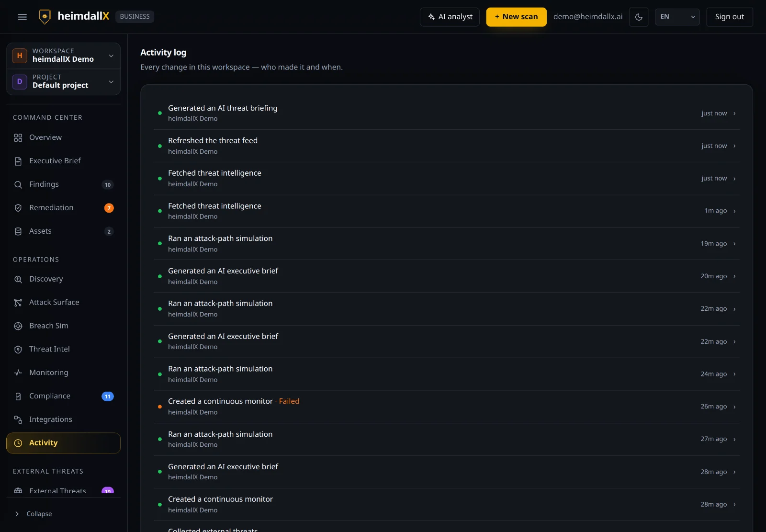
Task: Open the 19m ago attack-path simulation entry
Action: click(x=447, y=244)
